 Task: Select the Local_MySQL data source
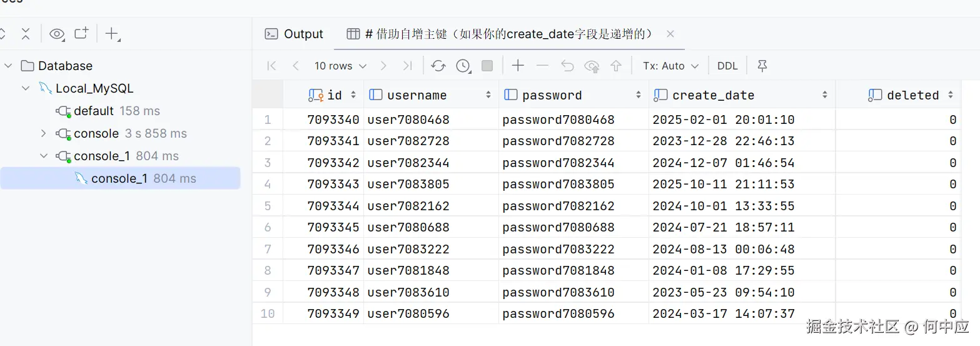[86, 88]
